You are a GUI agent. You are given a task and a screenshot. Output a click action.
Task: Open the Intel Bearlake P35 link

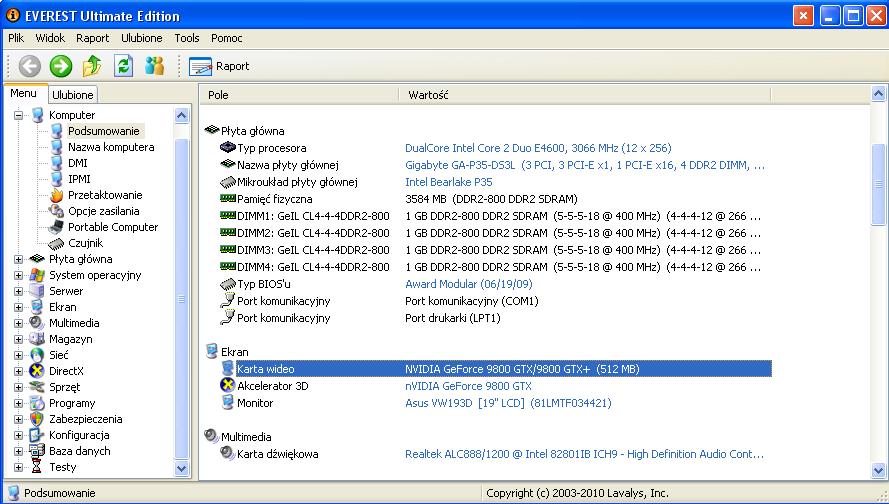point(448,182)
